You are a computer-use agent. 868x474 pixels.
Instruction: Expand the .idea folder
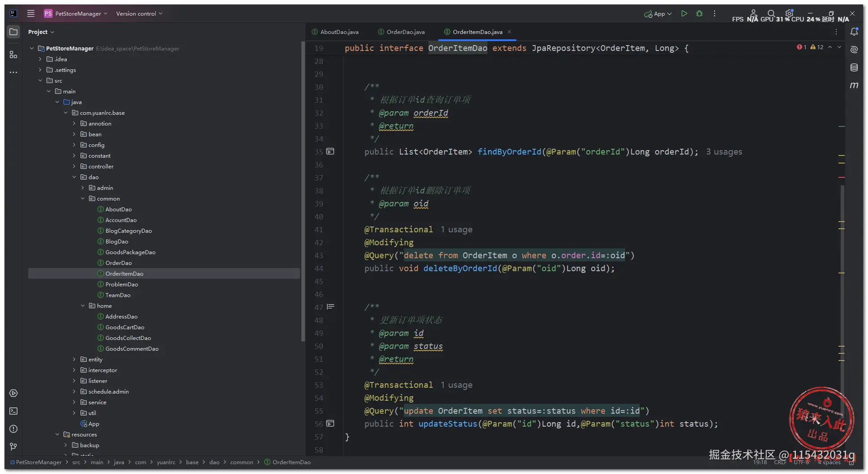click(x=40, y=59)
